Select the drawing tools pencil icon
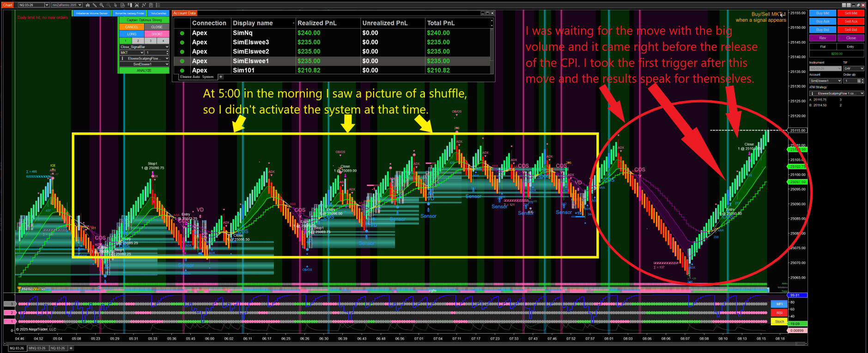This screenshot has width=868, height=353. (95, 5)
